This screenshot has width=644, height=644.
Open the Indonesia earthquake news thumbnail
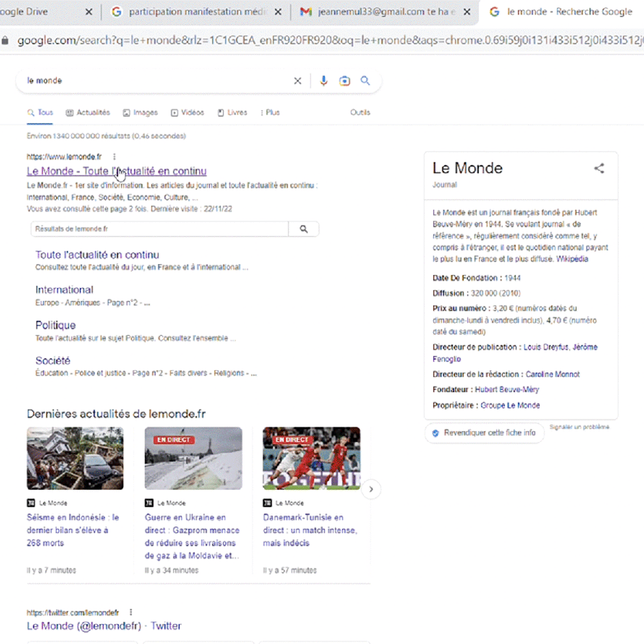[75, 458]
